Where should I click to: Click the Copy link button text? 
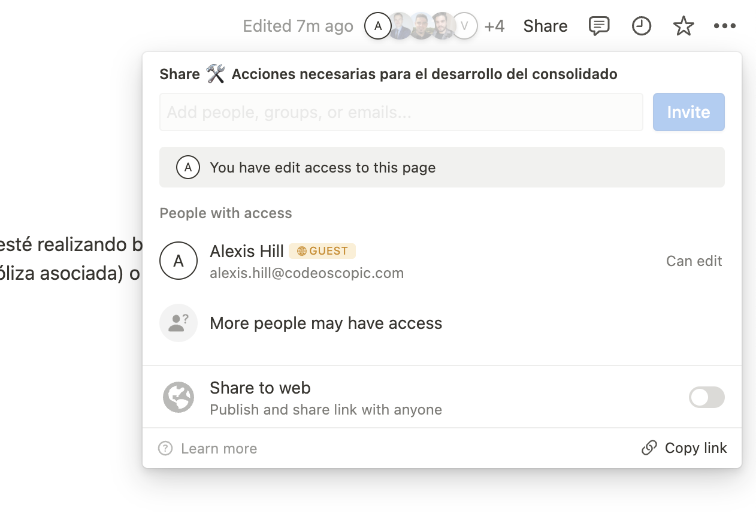click(x=695, y=448)
